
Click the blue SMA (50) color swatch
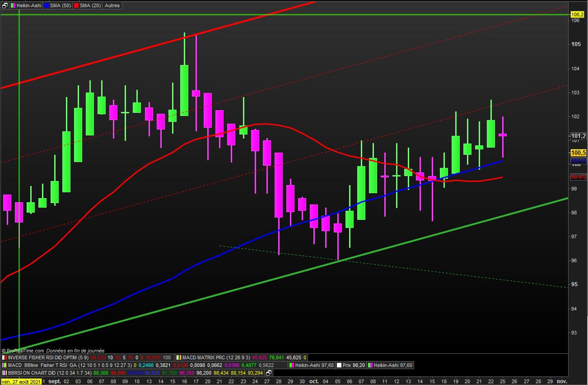pos(47,5)
